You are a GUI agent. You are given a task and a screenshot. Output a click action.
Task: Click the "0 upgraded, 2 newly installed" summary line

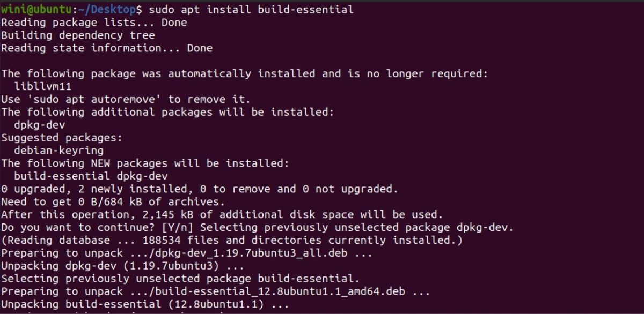200,189
